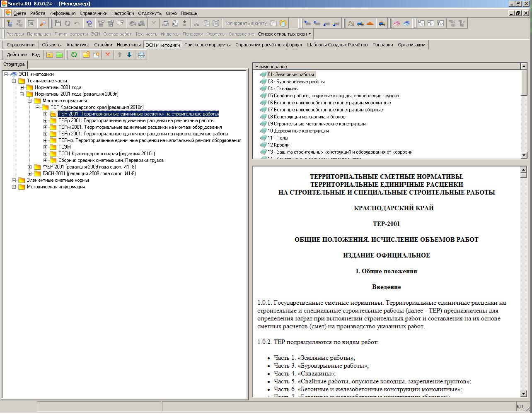Expand the ФЕР-2001 tree node
This screenshot has height=414, width=532.
click(x=29, y=167)
